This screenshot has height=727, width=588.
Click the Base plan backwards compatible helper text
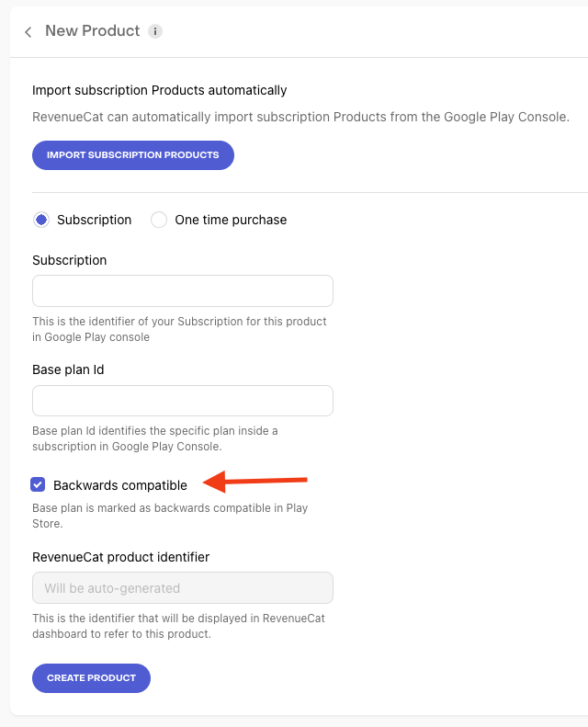click(x=169, y=516)
